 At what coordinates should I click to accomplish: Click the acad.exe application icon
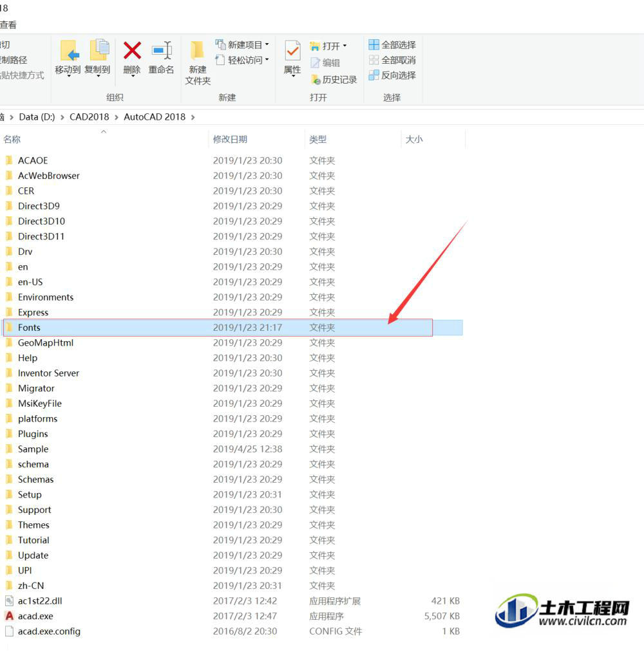tap(9, 616)
